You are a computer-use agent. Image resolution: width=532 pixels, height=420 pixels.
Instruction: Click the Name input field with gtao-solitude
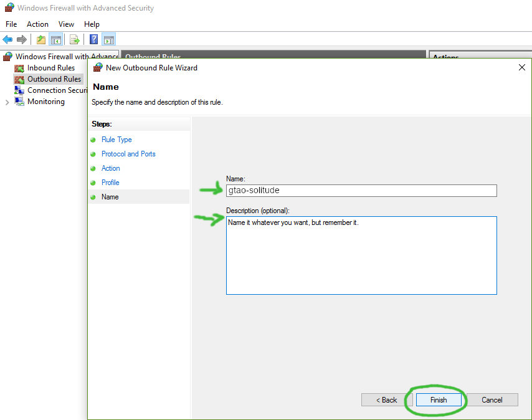(361, 190)
